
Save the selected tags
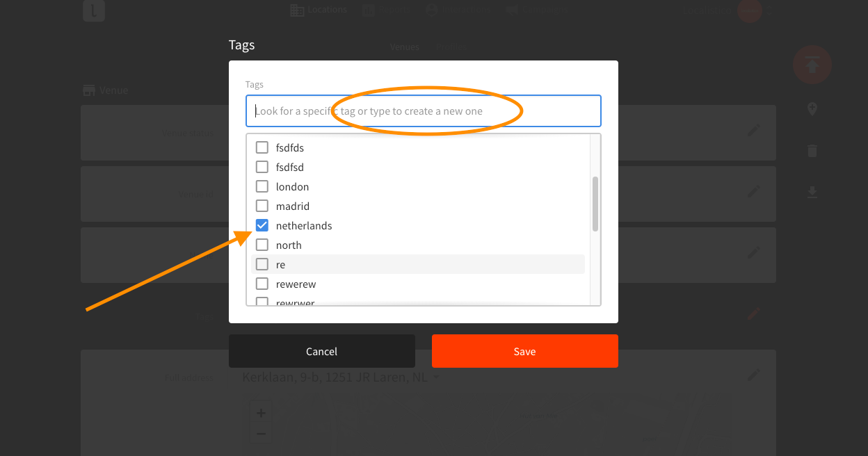pos(524,351)
